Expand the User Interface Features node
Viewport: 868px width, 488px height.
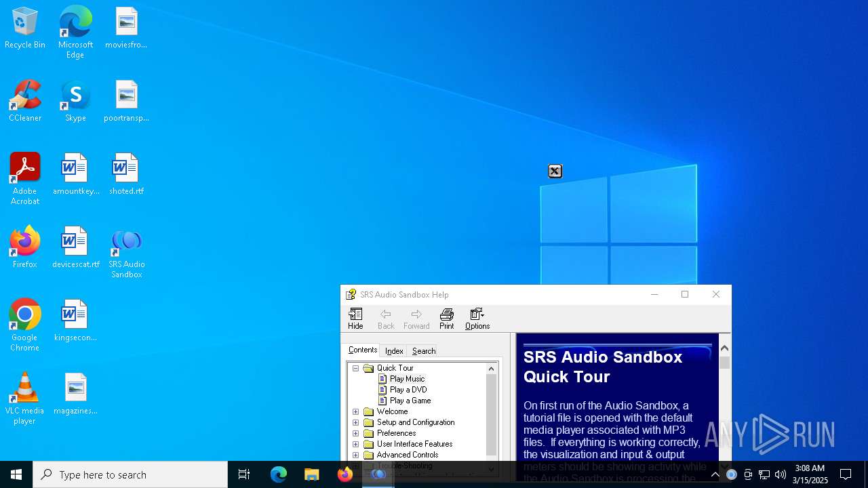point(355,444)
